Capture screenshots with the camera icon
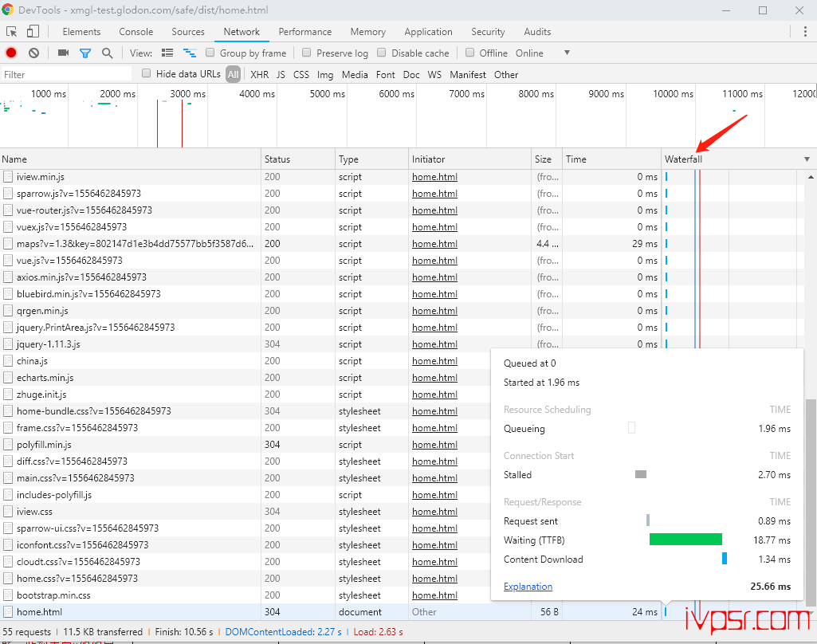The image size is (817, 644). 64,53
